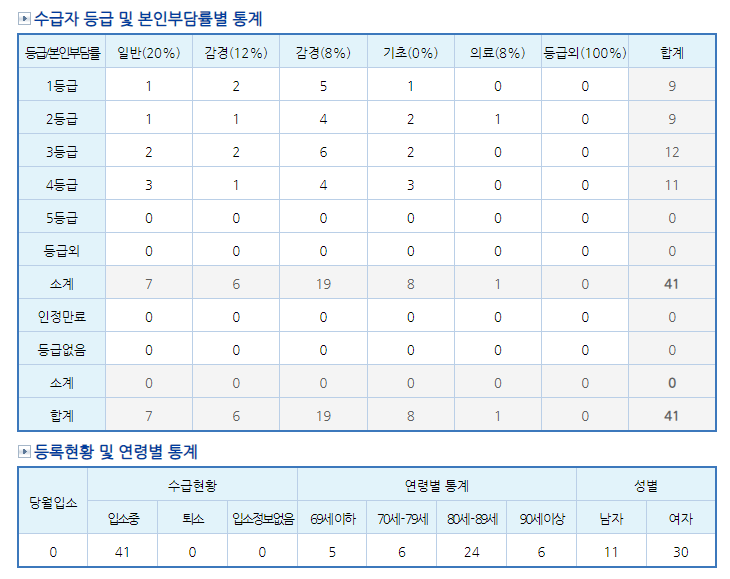Click the 등급/본인부담률 column header
Image resolution: width=730 pixels, height=579 pixels.
pyautogui.click(x=62, y=53)
